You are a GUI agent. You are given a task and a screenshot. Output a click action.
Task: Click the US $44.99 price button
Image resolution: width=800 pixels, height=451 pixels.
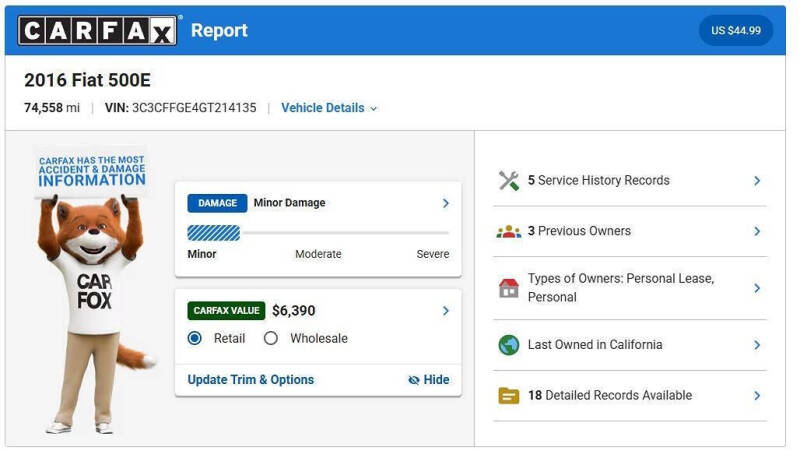tap(736, 31)
